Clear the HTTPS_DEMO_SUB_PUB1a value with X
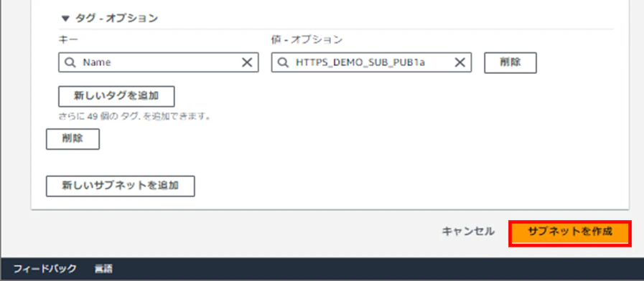 point(459,62)
